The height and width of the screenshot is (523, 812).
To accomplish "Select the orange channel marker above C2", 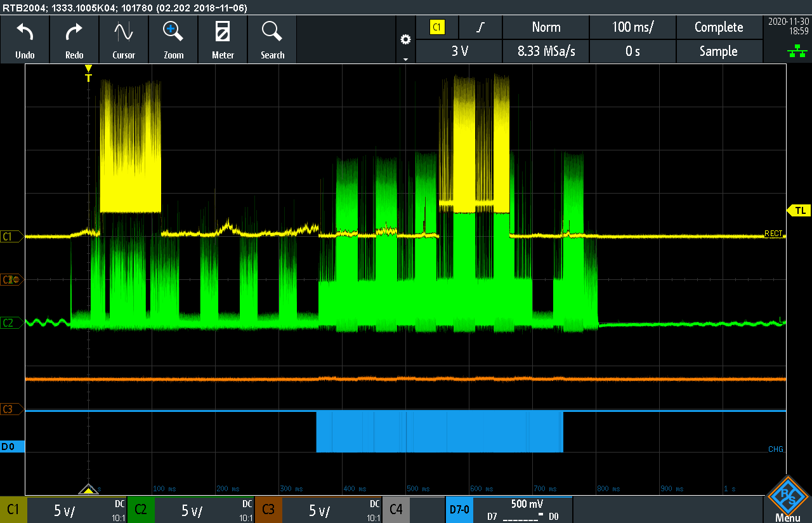I will (x=11, y=279).
